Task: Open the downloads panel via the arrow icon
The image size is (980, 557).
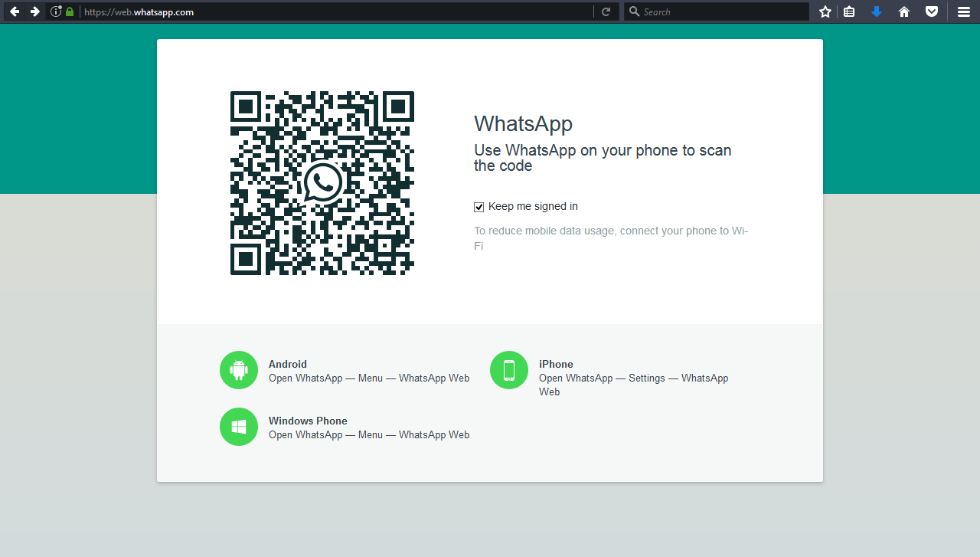Action: tap(877, 11)
